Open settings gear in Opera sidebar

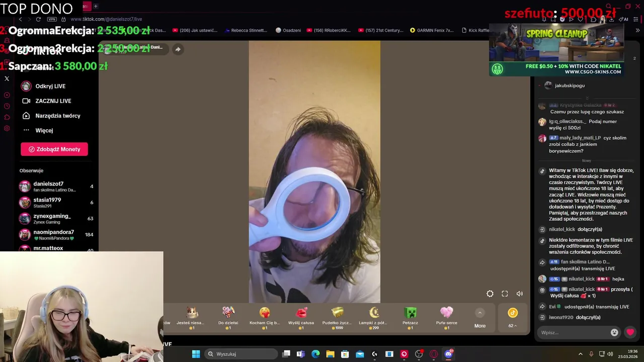click(x=7, y=128)
